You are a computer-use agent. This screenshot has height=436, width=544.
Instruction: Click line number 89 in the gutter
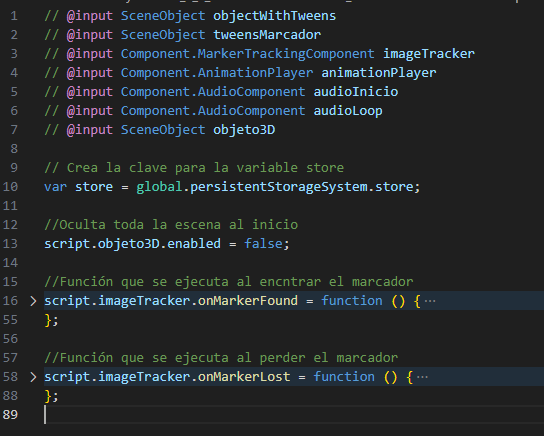[x=10, y=414]
